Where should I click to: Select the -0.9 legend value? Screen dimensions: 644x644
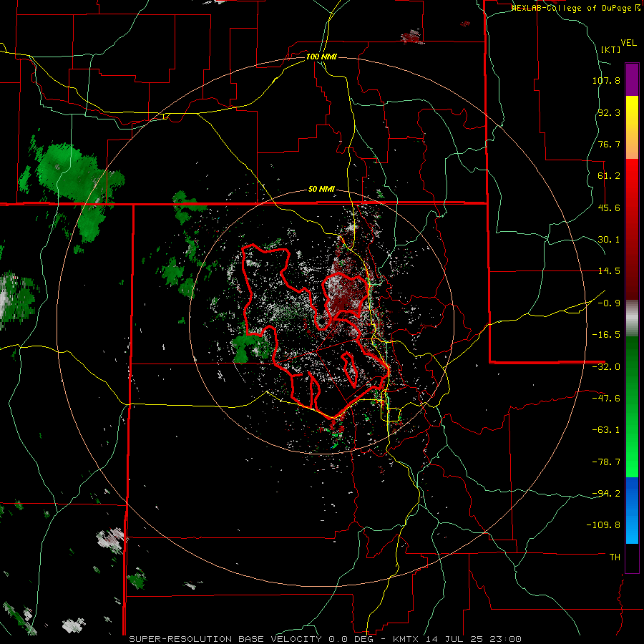[609, 303]
